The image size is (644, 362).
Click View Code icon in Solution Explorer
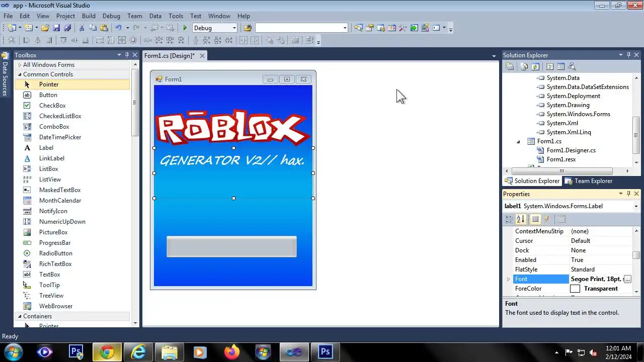tap(550, 66)
